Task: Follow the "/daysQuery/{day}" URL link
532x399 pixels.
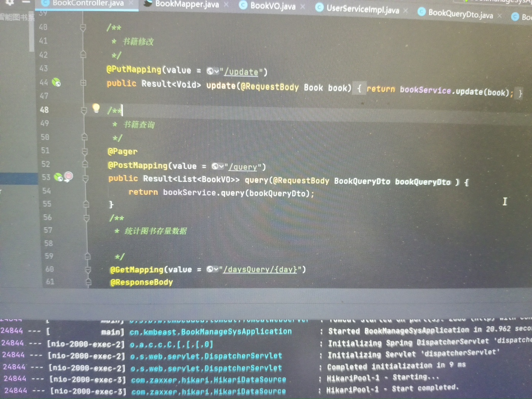Action: pyautogui.click(x=260, y=269)
